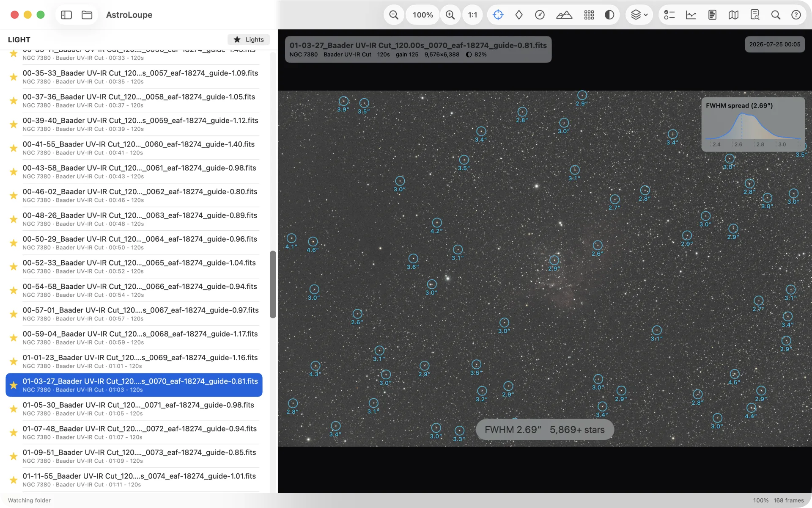Show the grid mosaic view
This screenshot has width=812, height=508.
tap(589, 15)
